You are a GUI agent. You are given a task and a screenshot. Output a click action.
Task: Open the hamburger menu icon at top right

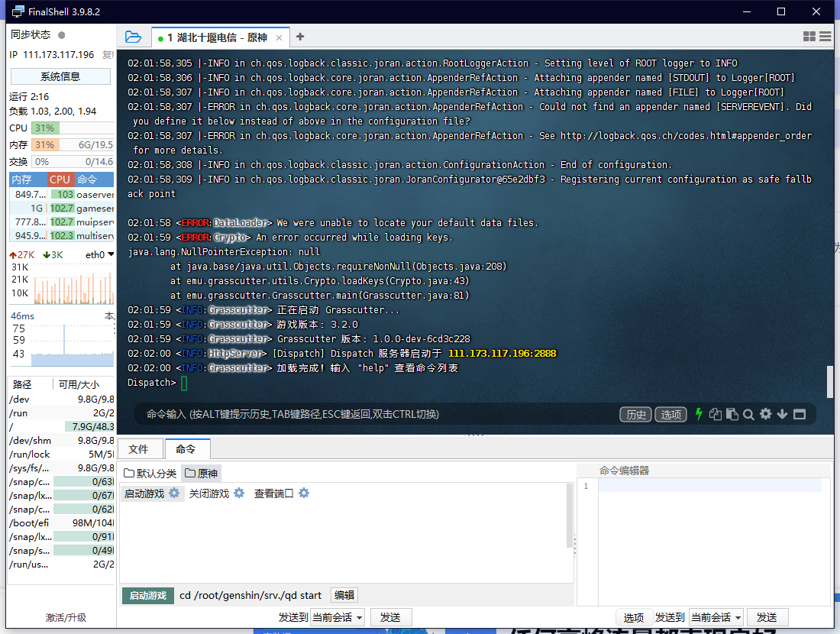pyautogui.click(x=825, y=37)
